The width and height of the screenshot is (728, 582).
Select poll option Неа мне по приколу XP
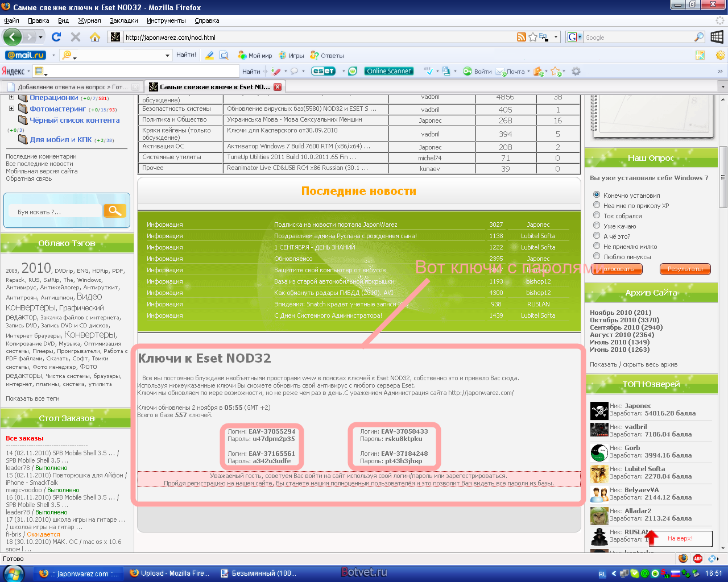click(x=597, y=205)
